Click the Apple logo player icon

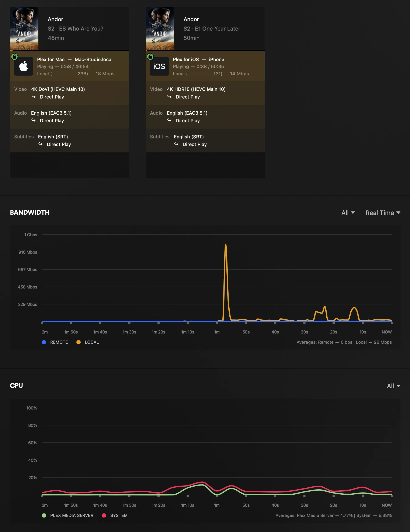[x=24, y=66]
